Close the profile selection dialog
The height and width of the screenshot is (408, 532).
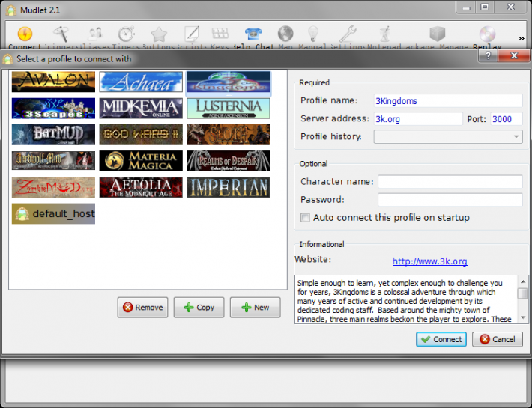(514, 55)
